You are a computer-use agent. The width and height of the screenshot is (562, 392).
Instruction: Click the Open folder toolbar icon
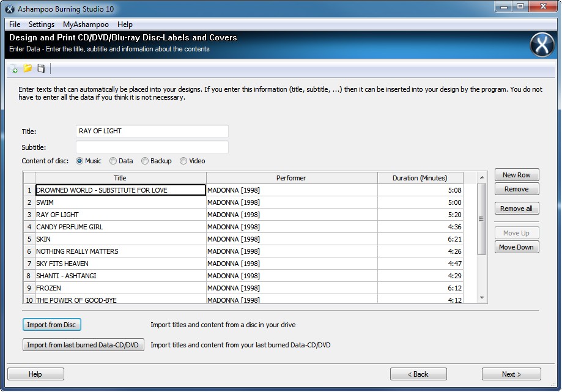[x=28, y=69]
